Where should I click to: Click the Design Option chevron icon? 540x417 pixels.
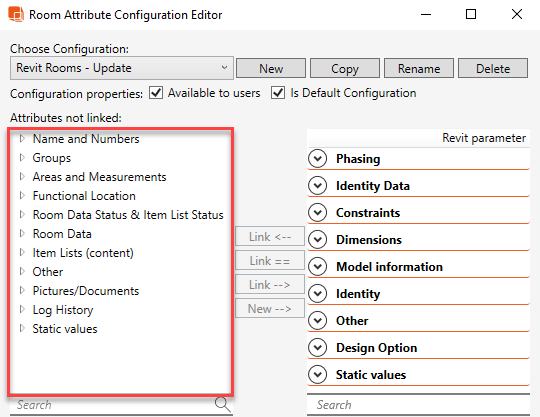coord(318,348)
